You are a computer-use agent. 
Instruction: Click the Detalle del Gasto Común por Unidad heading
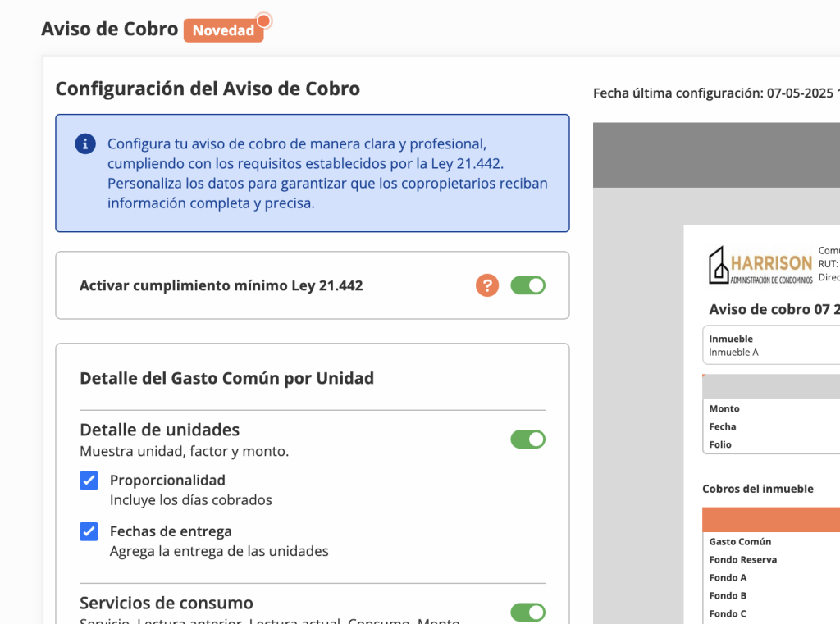click(226, 378)
